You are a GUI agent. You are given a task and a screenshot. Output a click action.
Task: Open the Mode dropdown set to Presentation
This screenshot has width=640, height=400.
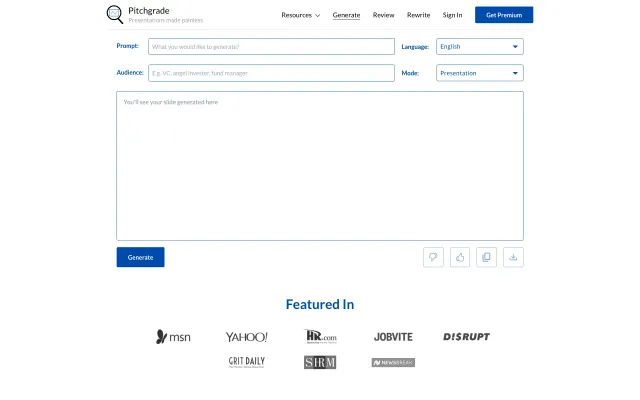pyautogui.click(x=479, y=73)
